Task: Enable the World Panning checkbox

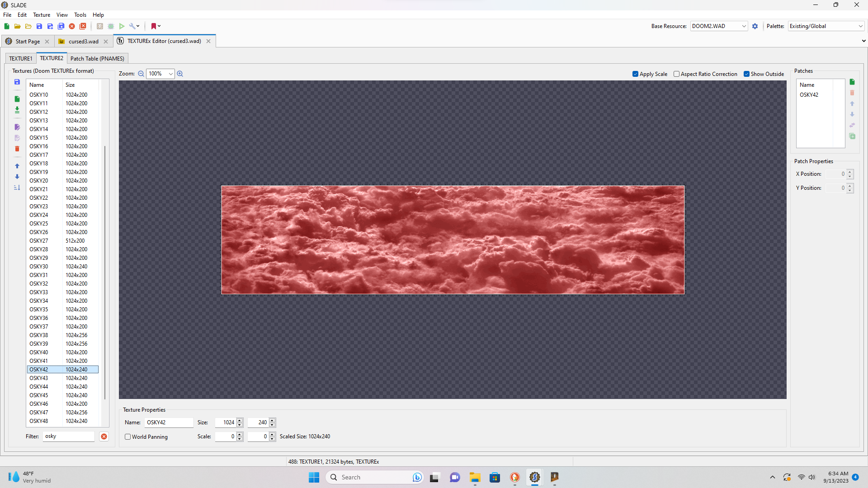Action: pos(146,437)
